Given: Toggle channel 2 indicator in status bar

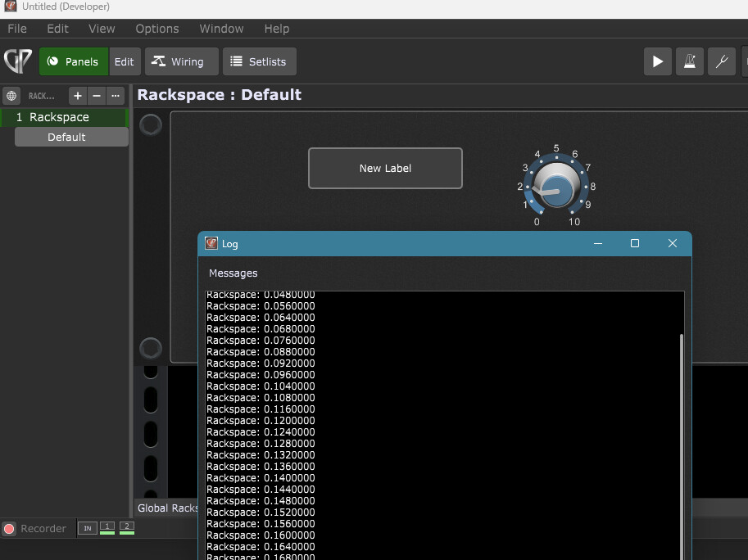Looking at the screenshot, I should (126, 528).
